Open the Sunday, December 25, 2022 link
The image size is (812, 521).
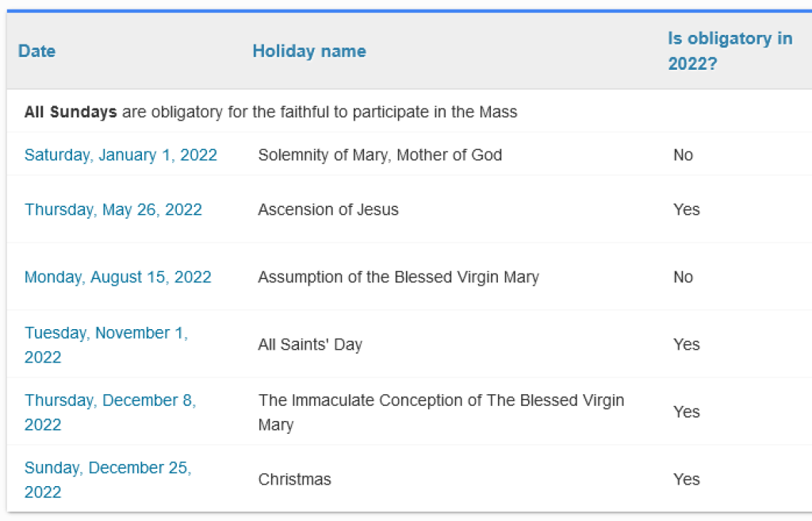108,469
